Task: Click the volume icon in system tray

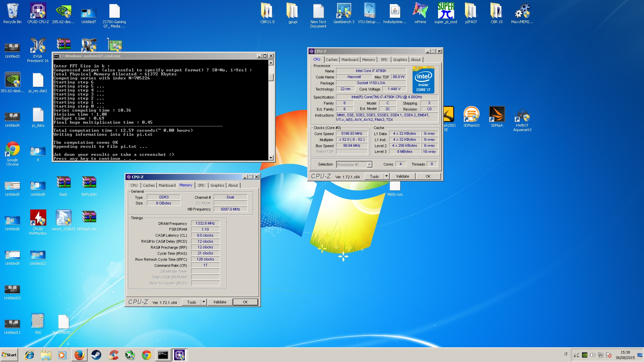Action: 593,355
